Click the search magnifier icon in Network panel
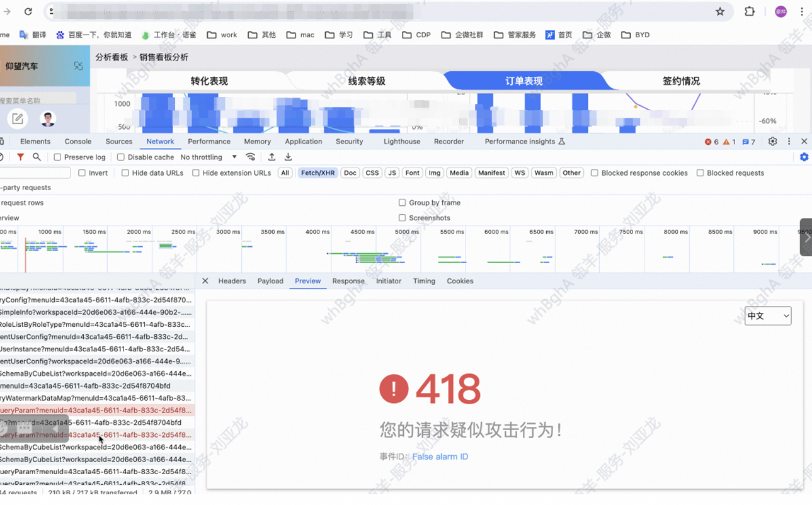This screenshot has width=812, height=505. (37, 157)
